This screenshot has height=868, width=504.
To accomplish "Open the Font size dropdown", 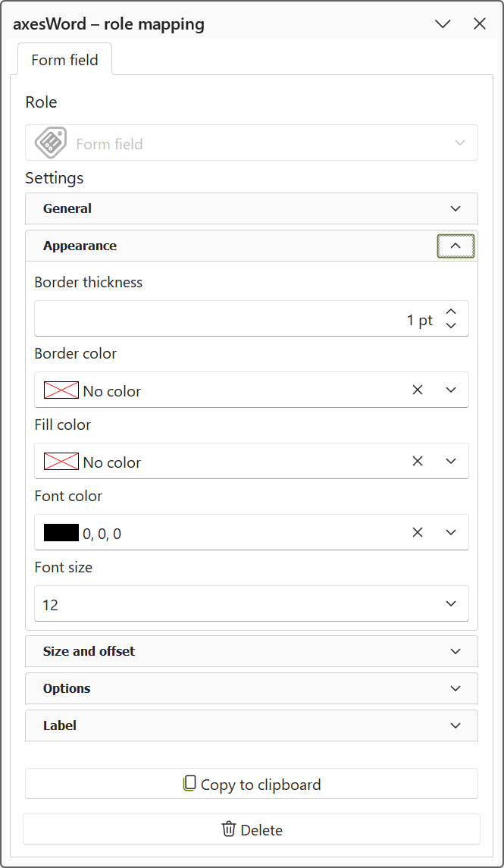I will click(x=451, y=603).
